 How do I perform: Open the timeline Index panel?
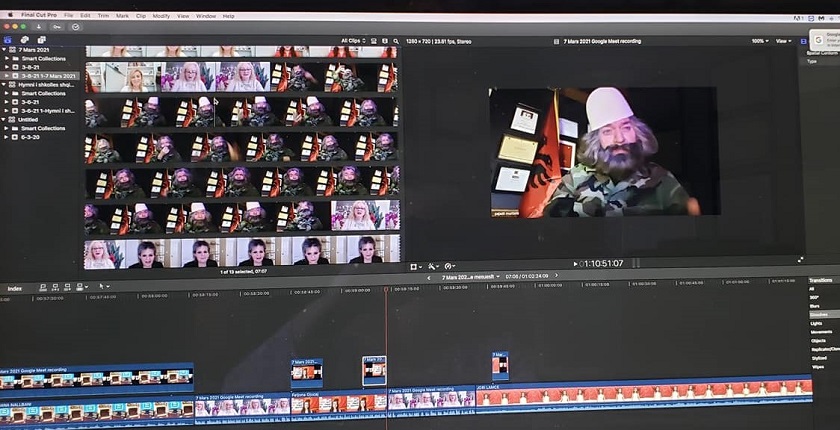(x=14, y=289)
